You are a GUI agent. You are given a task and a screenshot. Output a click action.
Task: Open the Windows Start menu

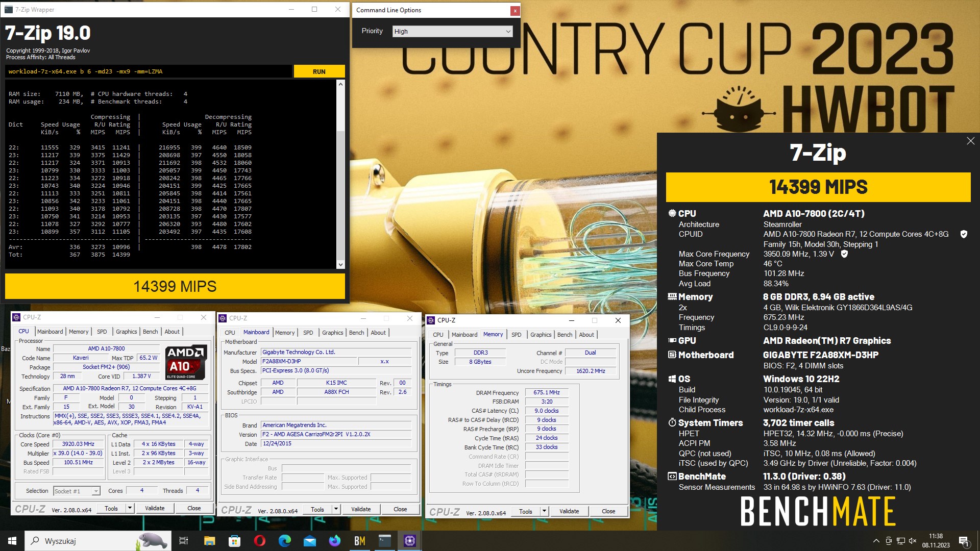12,541
